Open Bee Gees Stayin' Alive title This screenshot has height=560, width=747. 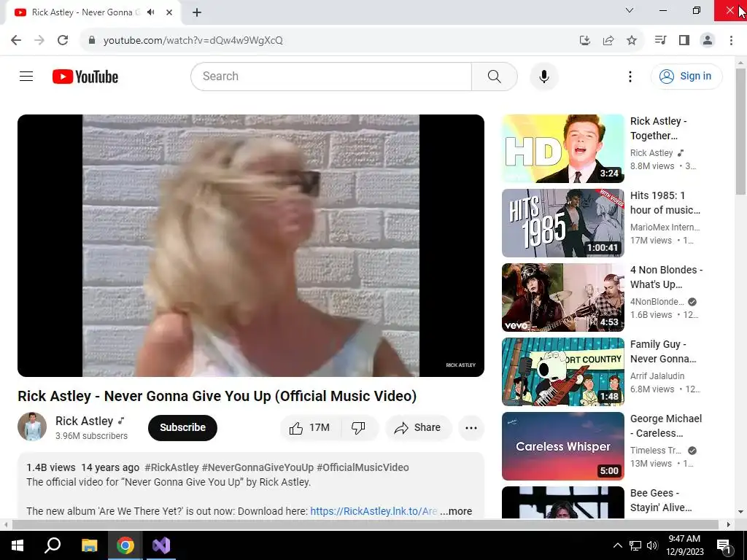[661, 500]
